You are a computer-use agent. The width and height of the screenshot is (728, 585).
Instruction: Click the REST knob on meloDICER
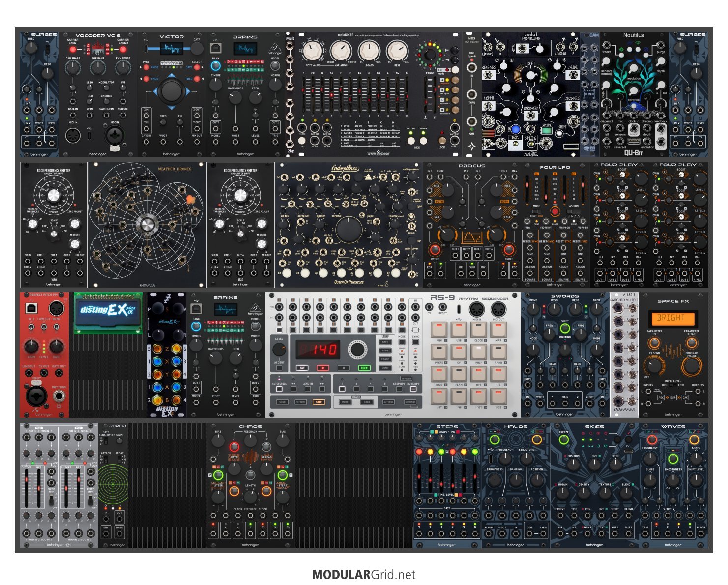click(397, 52)
